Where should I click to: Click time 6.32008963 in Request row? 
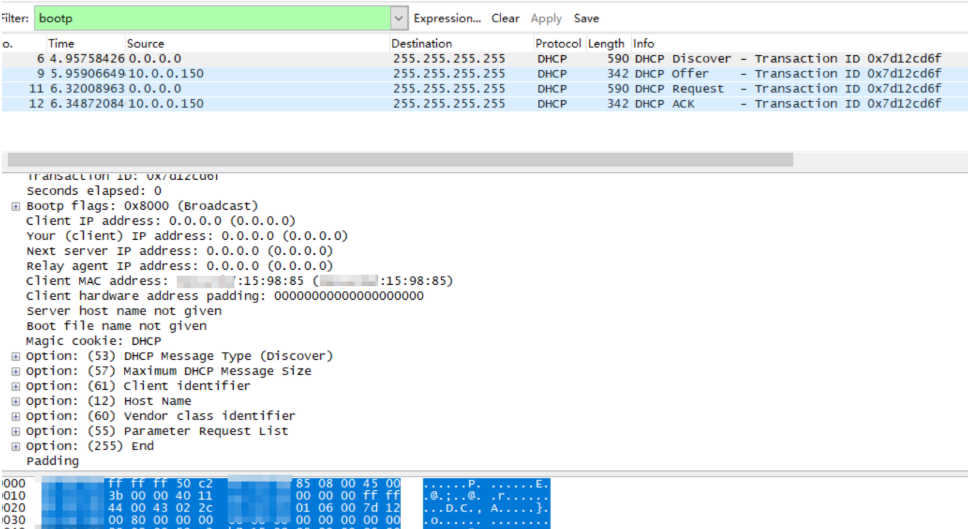pyautogui.click(x=87, y=89)
